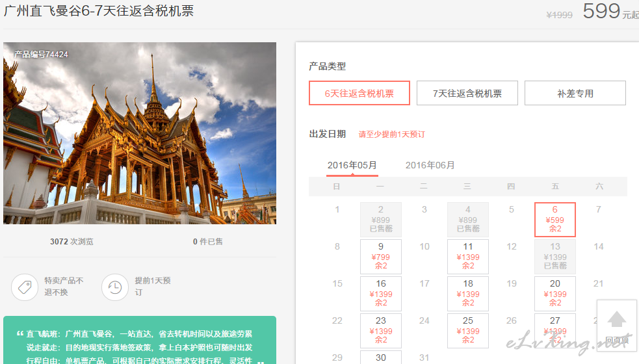
Task: Switch to 2016年05月 month tab
Action: point(352,166)
